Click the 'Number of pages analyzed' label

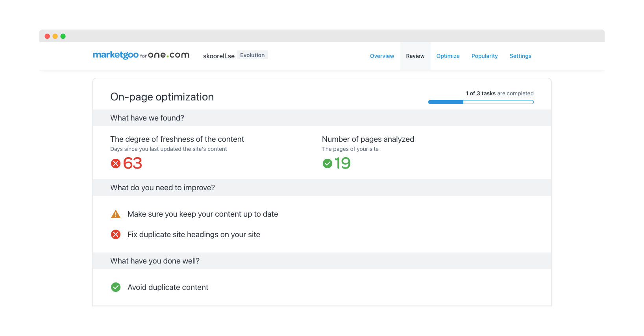pyautogui.click(x=368, y=139)
